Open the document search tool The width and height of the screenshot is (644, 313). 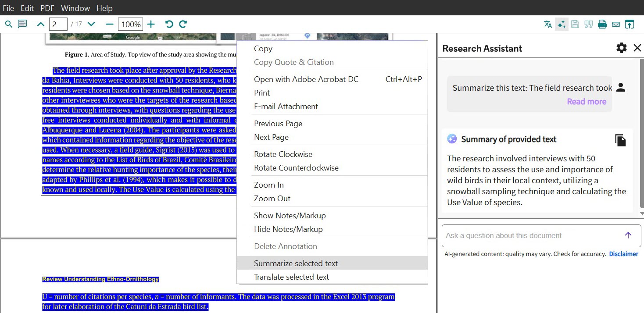(x=9, y=24)
